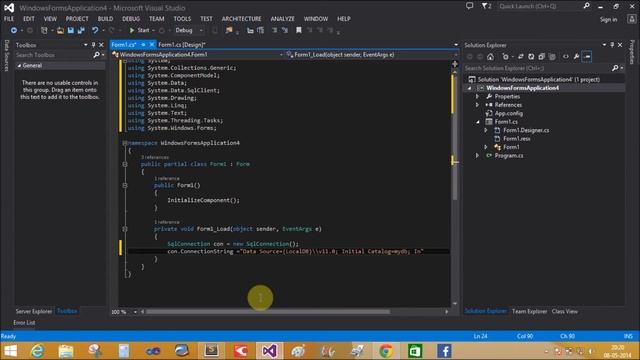Open the Data Sources side tab

coord(7,56)
